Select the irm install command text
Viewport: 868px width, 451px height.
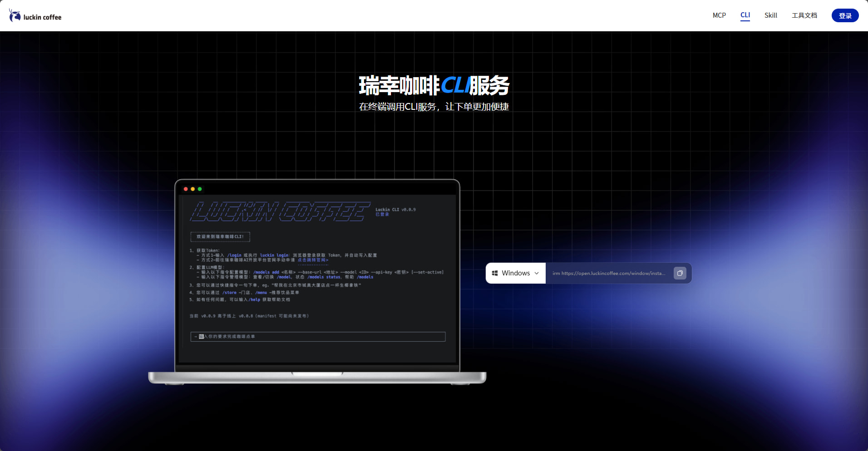tap(609, 273)
